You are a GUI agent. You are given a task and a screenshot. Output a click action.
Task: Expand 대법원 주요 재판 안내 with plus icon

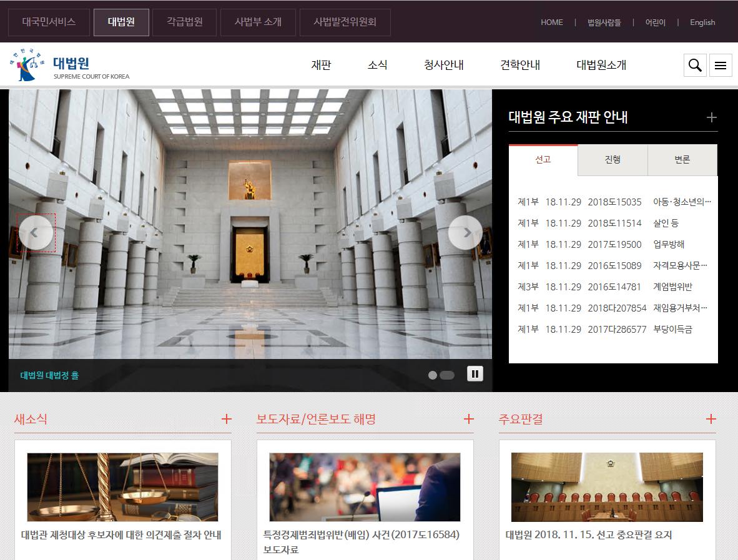tap(711, 117)
